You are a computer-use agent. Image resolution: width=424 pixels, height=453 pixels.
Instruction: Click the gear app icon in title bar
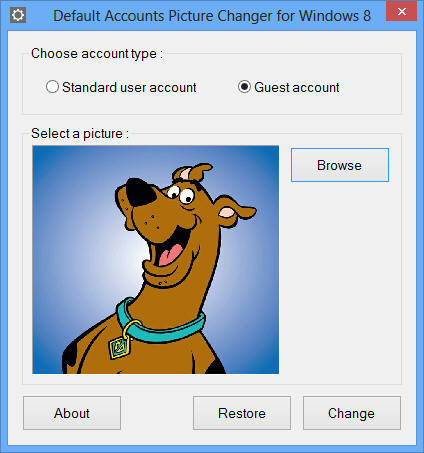coord(18,15)
